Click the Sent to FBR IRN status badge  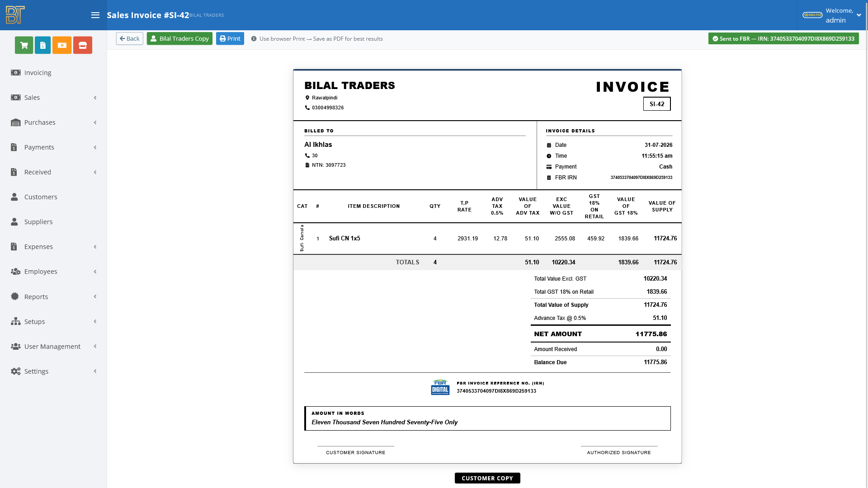tap(783, 38)
